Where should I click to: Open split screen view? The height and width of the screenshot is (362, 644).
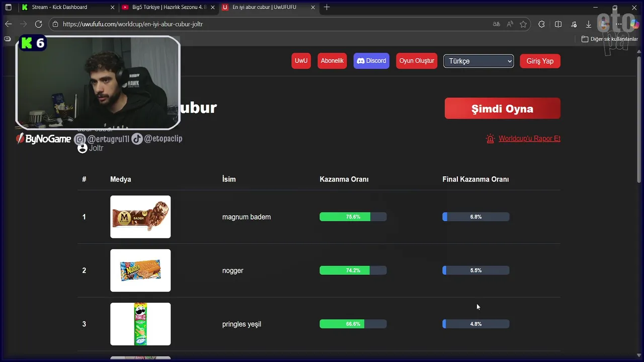[558, 24]
